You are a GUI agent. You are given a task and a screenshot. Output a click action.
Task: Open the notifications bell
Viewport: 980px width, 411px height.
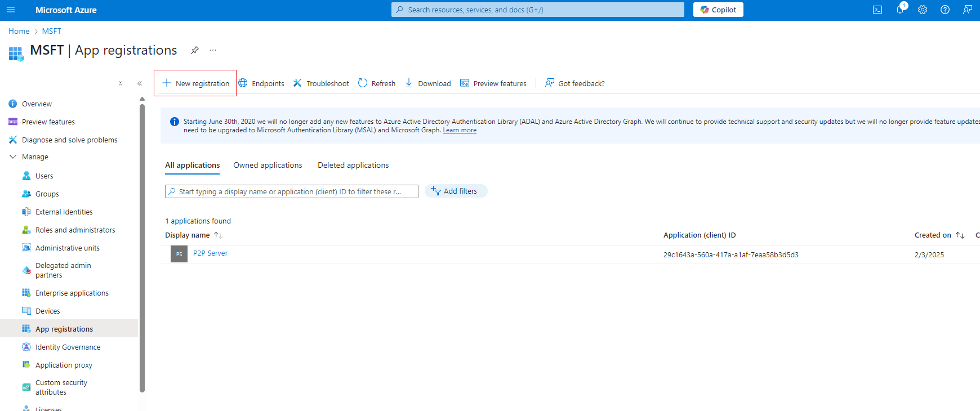click(x=900, y=10)
